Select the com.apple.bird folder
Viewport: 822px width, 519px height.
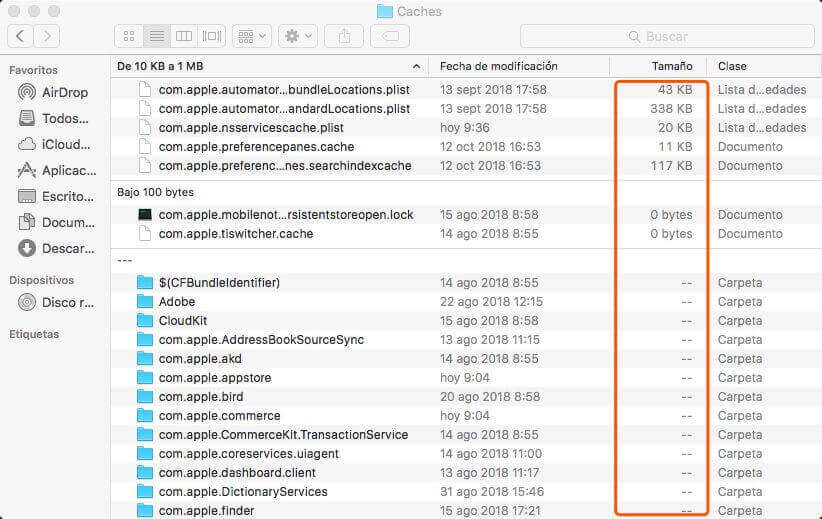[201, 397]
